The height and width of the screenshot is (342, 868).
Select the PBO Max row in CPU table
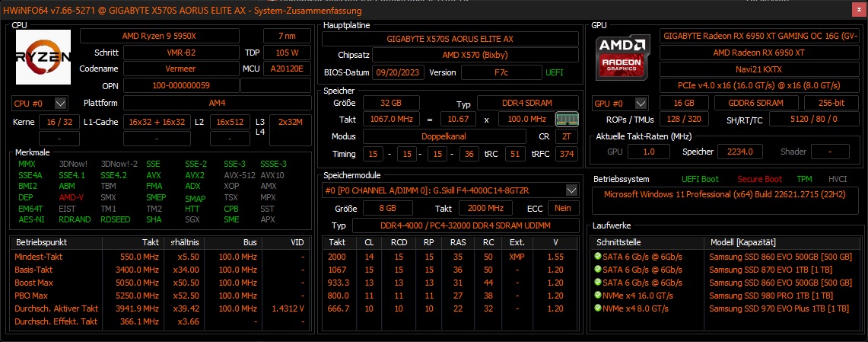pyautogui.click(x=160, y=296)
